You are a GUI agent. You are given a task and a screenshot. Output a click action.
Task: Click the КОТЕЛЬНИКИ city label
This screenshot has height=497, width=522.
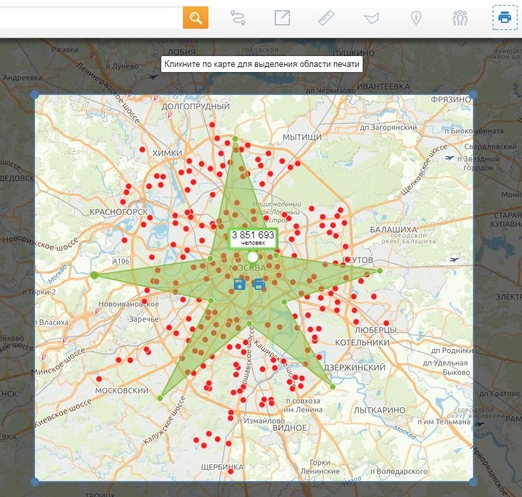[362, 342]
